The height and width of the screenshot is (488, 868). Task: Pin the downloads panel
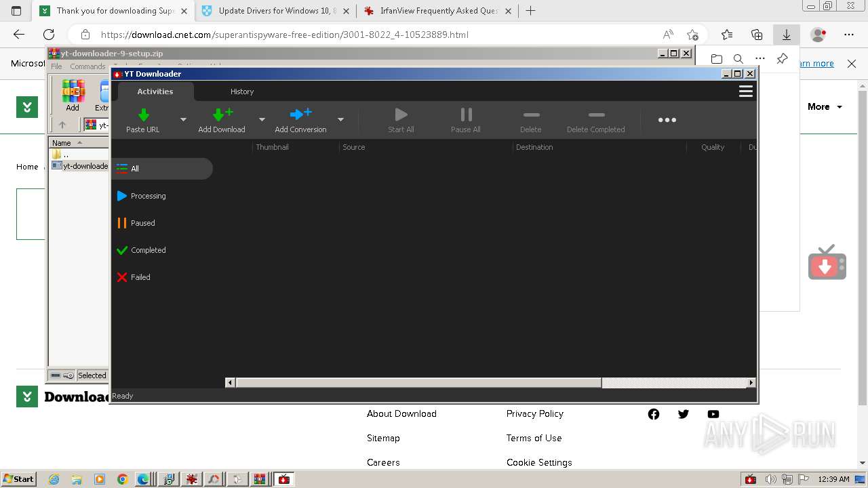[x=782, y=59]
